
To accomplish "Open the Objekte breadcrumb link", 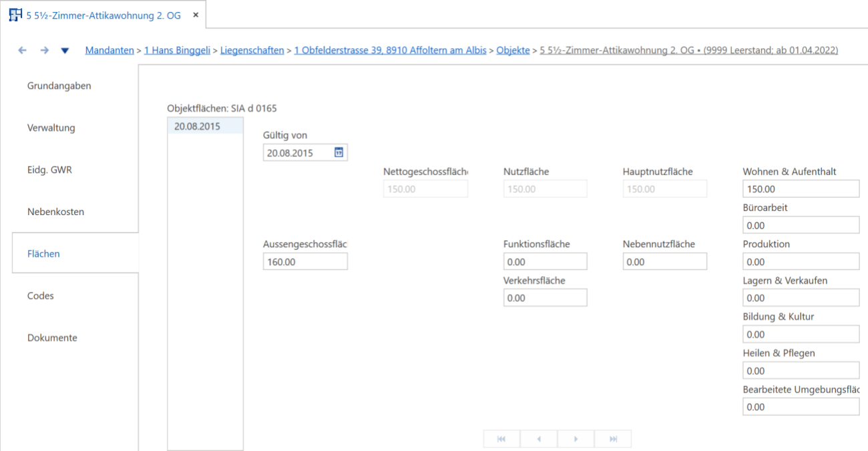I will click(x=513, y=50).
